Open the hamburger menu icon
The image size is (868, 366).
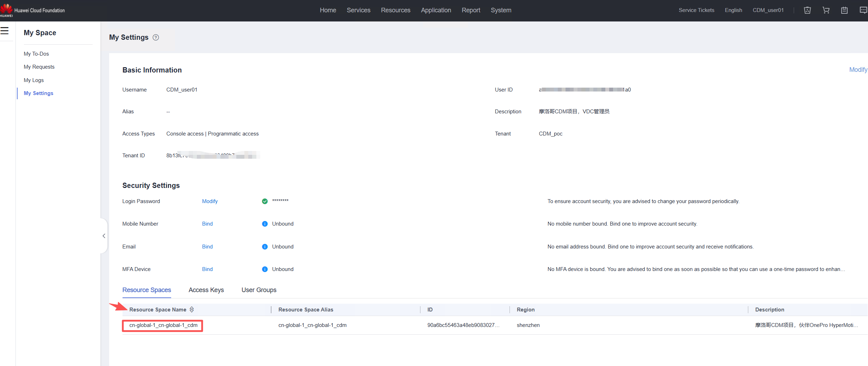[4, 31]
